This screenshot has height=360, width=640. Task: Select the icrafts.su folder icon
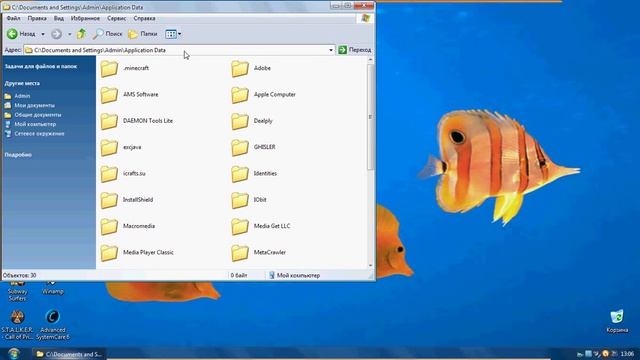pyautogui.click(x=109, y=174)
